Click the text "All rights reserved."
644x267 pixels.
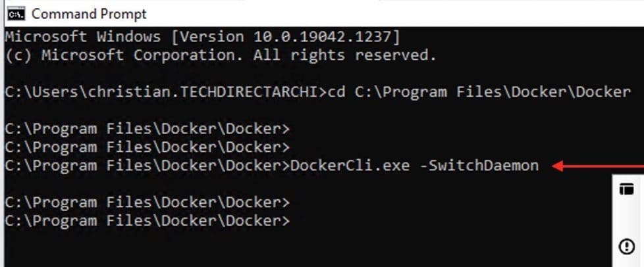click(x=345, y=55)
